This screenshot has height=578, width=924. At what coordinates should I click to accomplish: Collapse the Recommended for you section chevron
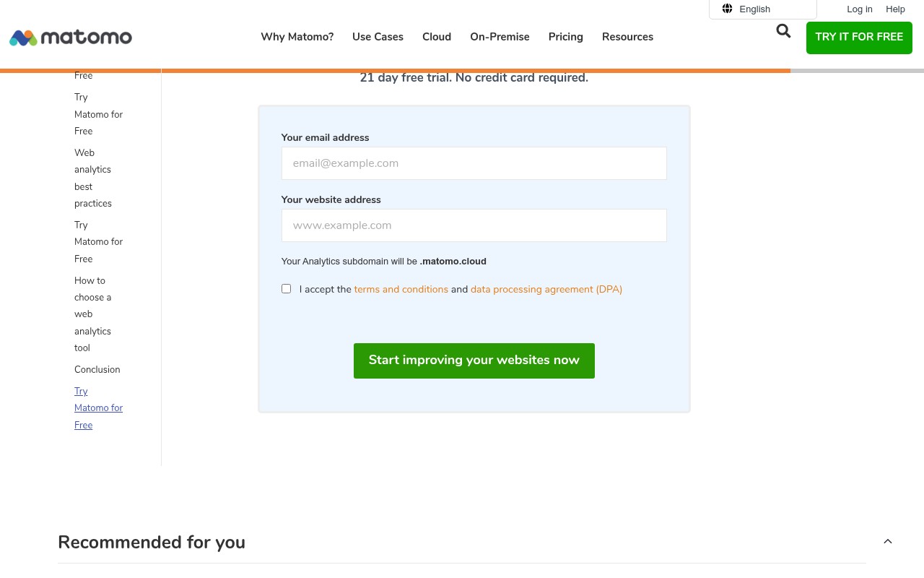[x=888, y=541]
